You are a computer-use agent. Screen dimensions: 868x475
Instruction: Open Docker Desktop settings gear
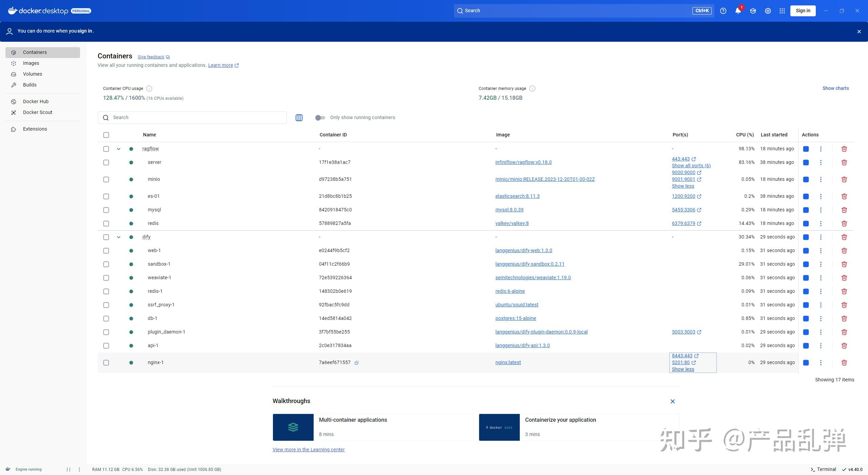(x=768, y=11)
